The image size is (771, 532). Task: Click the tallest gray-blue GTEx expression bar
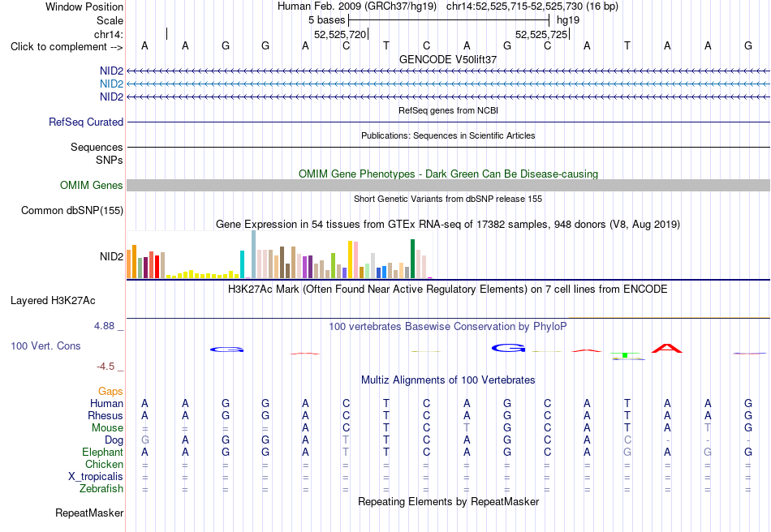(254, 255)
